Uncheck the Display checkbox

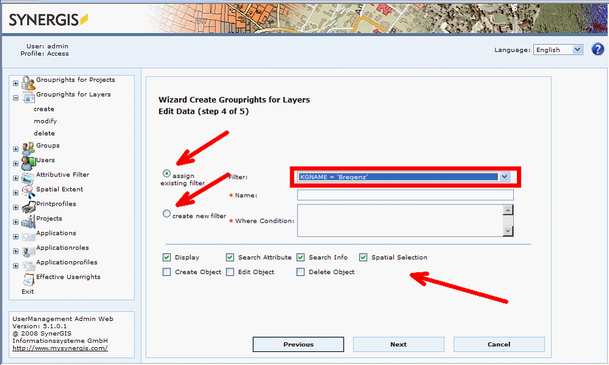(x=167, y=257)
